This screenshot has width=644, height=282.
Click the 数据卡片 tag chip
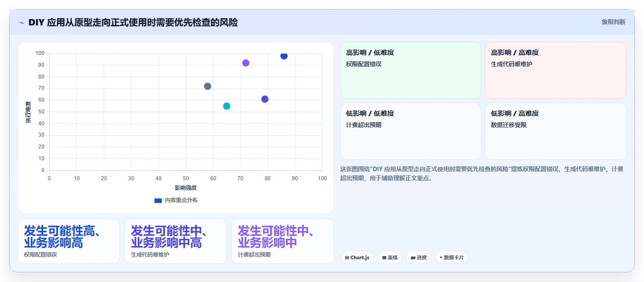[x=451, y=257]
